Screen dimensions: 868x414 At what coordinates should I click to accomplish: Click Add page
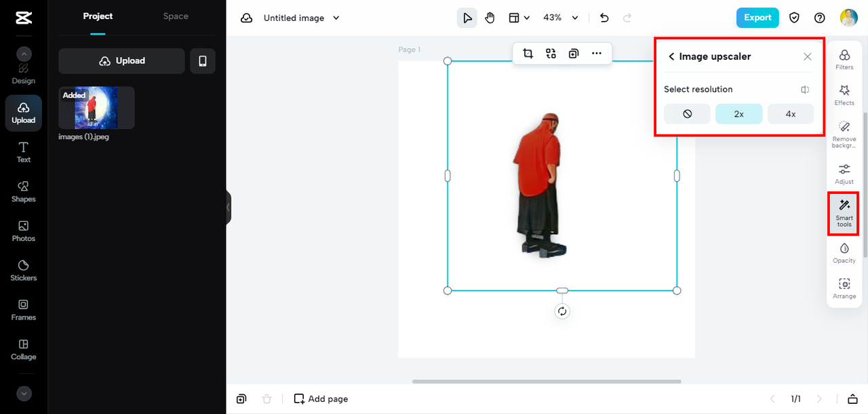point(321,399)
